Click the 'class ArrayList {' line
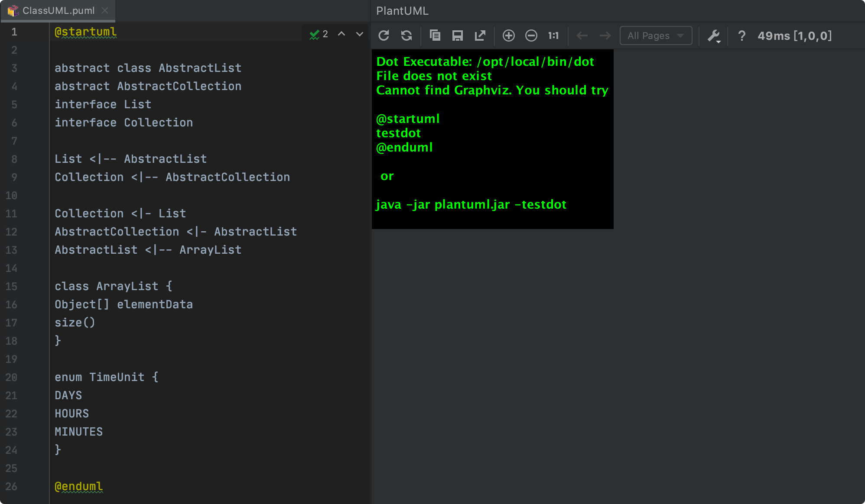 113,286
